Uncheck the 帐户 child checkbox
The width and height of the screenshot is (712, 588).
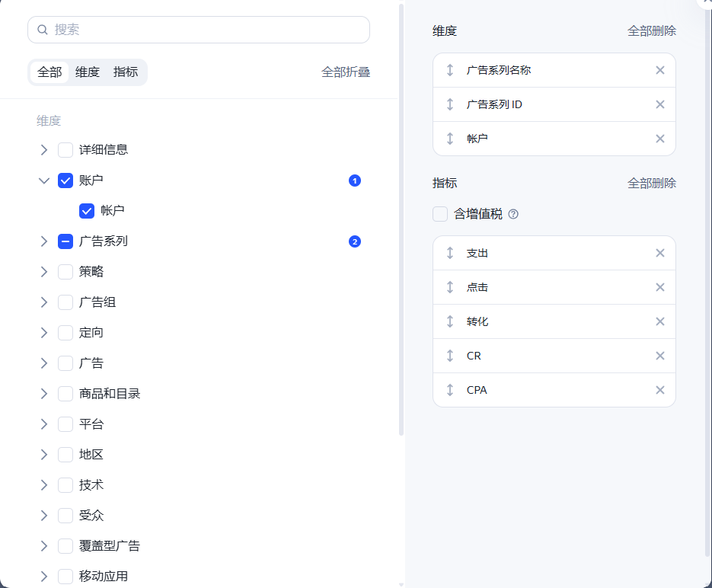click(x=87, y=211)
